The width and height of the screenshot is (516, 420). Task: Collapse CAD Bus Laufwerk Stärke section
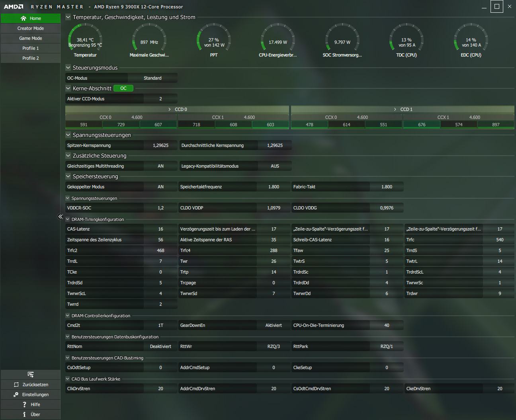[x=68, y=379]
